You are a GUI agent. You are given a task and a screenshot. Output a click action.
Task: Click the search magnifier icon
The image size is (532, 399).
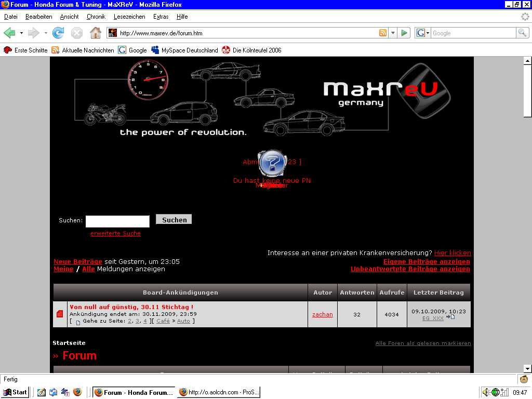point(522,33)
